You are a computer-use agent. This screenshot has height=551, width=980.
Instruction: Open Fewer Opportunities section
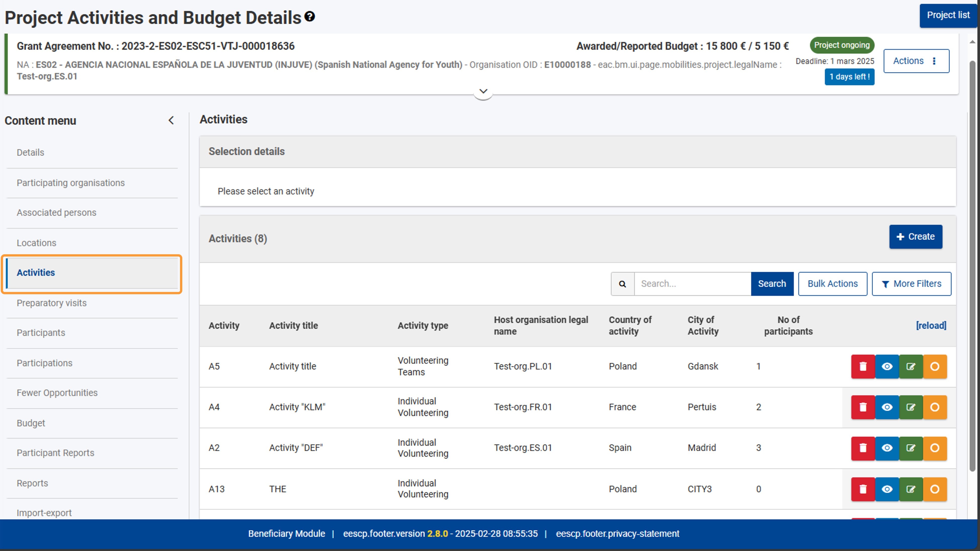92,393
